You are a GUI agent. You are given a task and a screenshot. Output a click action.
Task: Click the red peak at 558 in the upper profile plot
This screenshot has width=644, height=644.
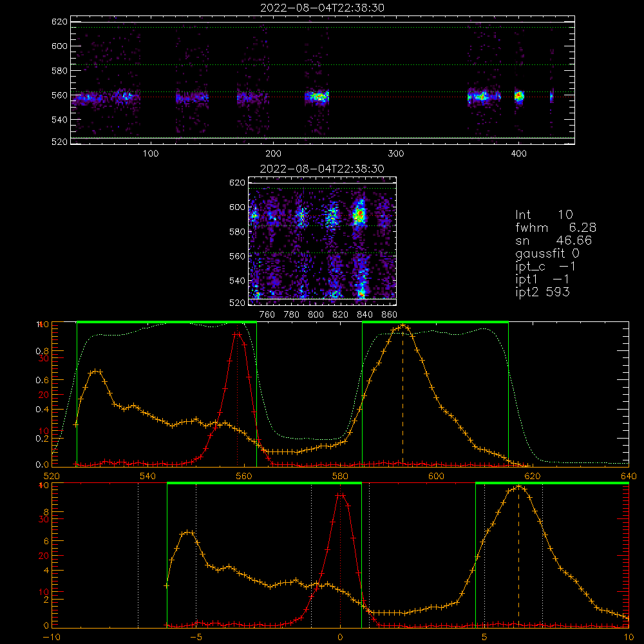pyautogui.click(x=237, y=334)
